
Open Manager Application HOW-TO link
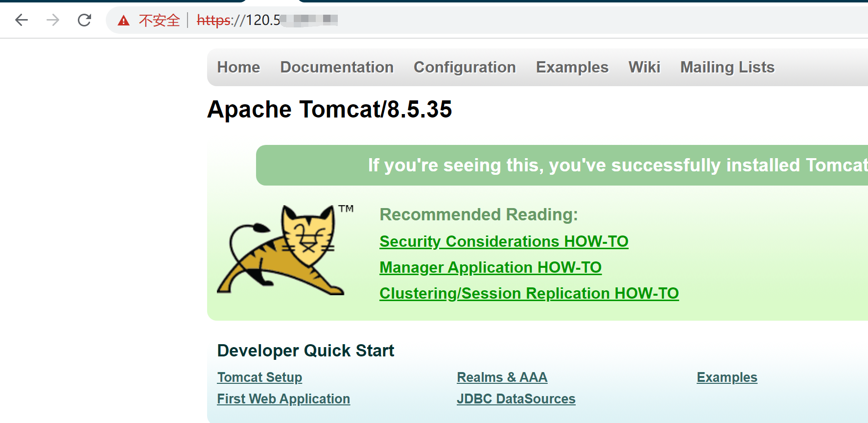pyautogui.click(x=491, y=267)
